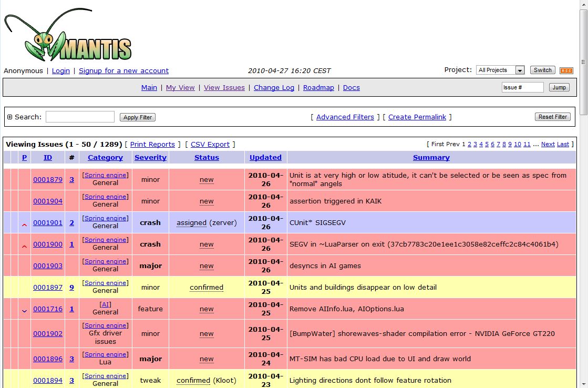Click priority up-arrow icon for issue 0001900
Image resolution: width=588 pixels, height=388 pixels.
point(24,246)
